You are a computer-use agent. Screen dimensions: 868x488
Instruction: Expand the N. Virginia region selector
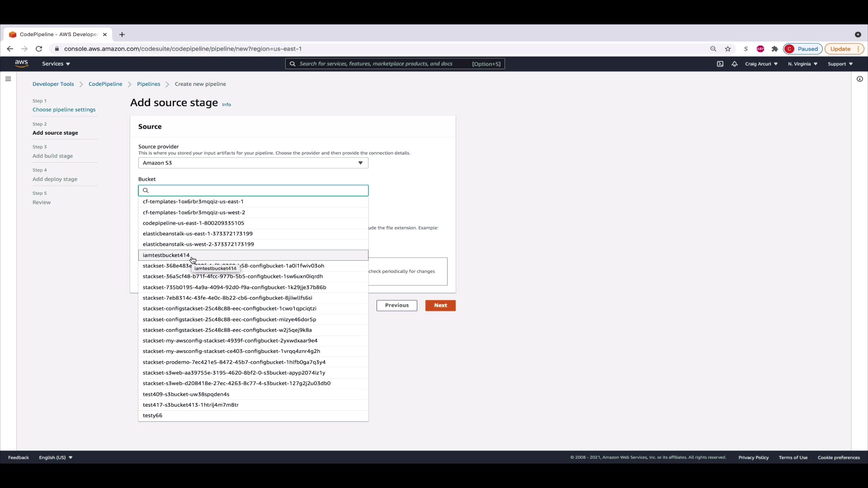802,64
